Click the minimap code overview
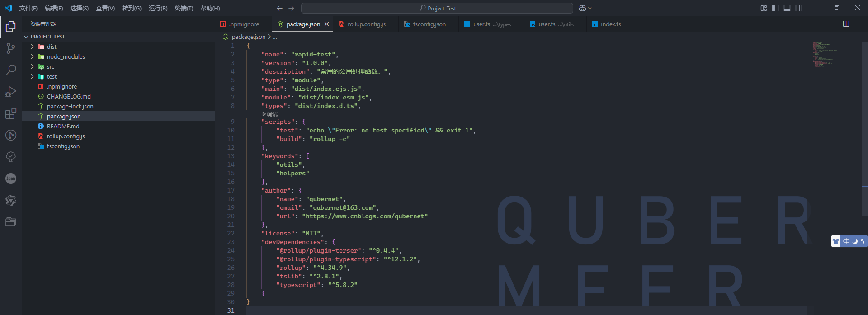 [x=825, y=55]
